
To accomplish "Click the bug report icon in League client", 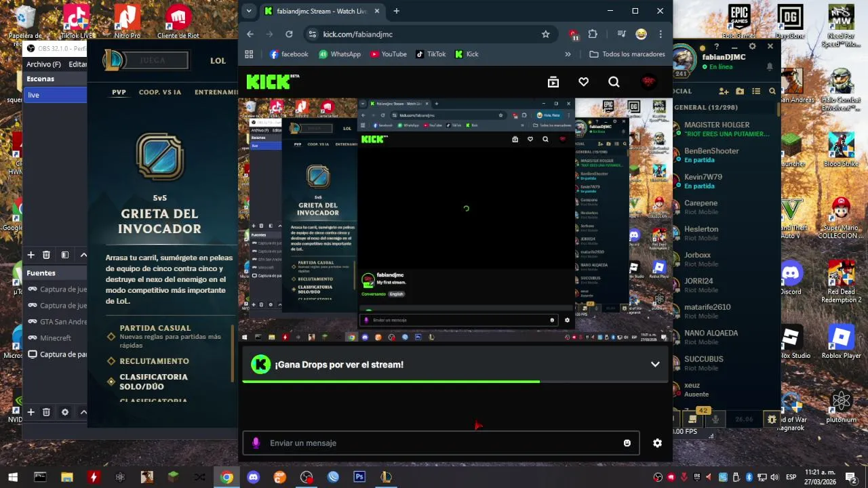I will pos(772,420).
